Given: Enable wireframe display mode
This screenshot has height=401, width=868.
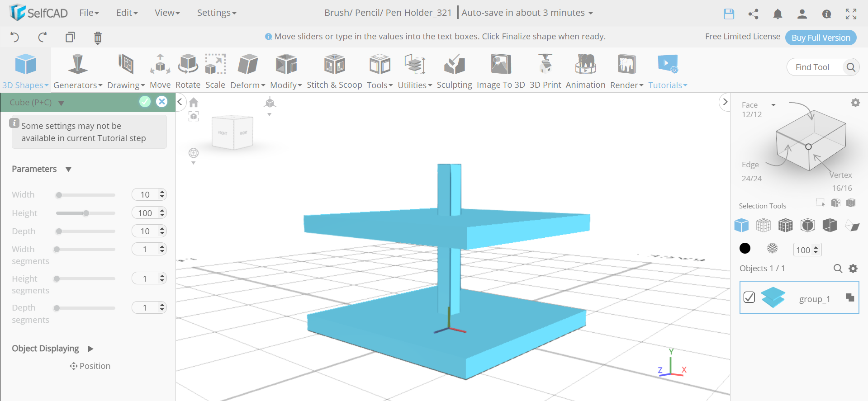Looking at the screenshot, I should [764, 225].
